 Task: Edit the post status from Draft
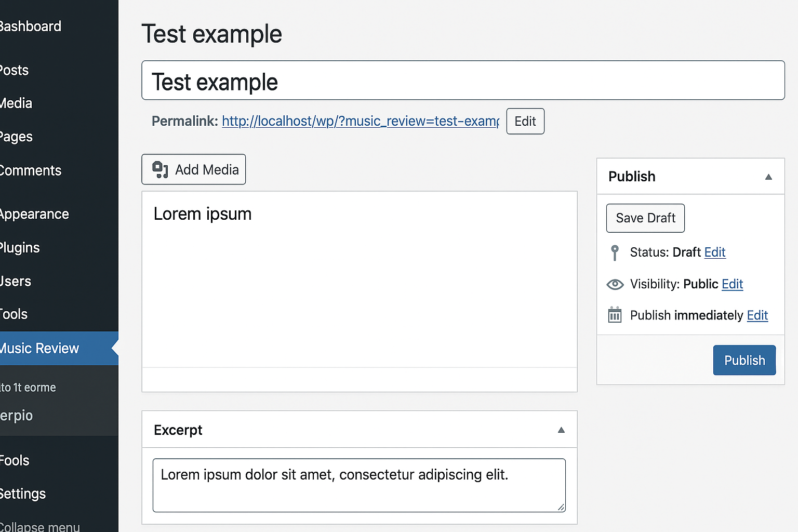click(x=715, y=252)
